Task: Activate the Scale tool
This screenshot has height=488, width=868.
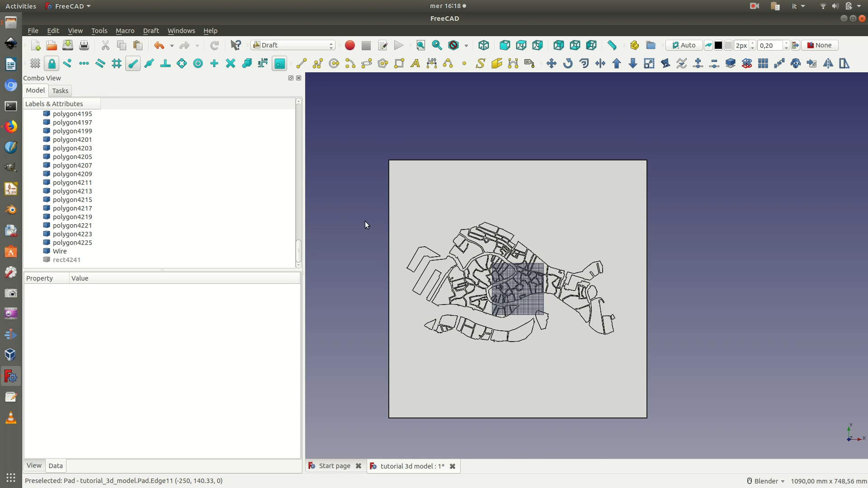Action: pyautogui.click(x=649, y=64)
